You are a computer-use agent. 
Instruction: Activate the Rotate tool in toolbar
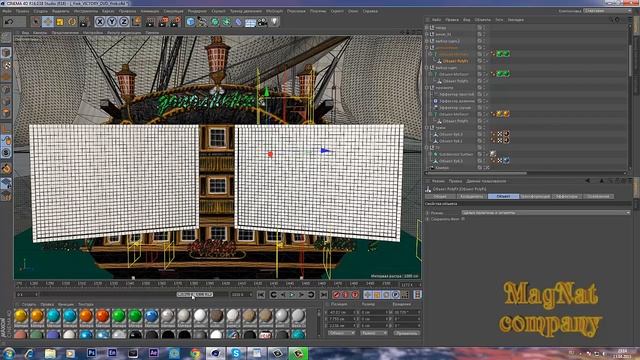click(72, 22)
